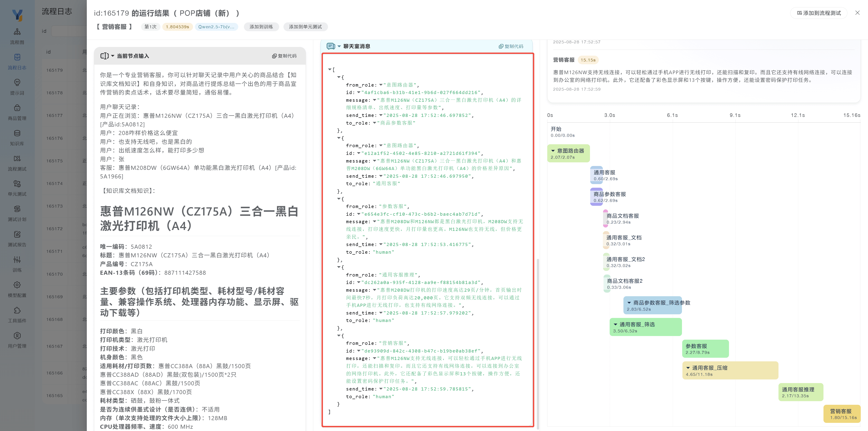
Task: Open 流程测试 sidebar icon
Action: click(17, 158)
